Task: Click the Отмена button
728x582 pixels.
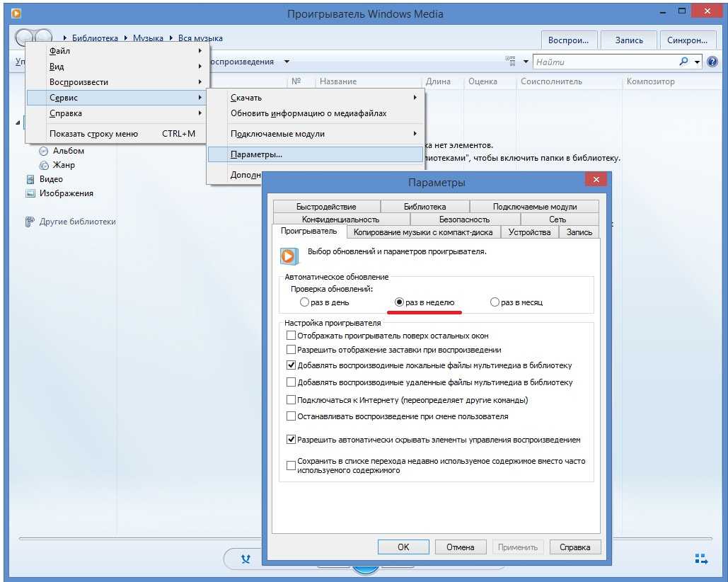Action: tap(461, 547)
